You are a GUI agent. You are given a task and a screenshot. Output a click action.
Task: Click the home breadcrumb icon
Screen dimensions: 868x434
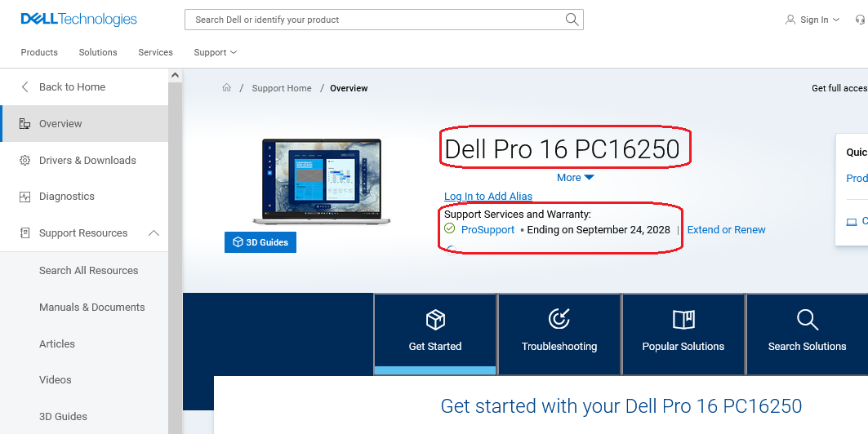(226, 87)
